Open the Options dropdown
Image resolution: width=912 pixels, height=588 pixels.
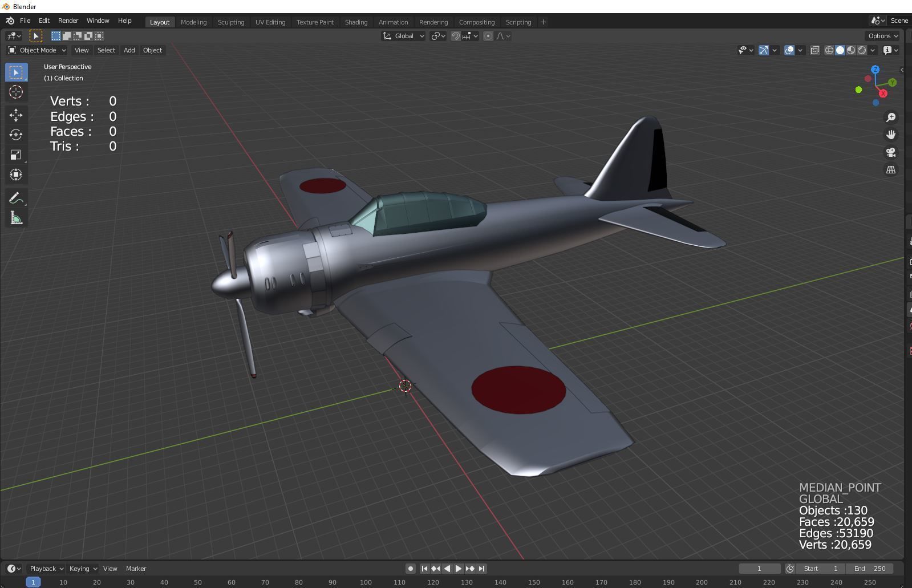coord(883,36)
